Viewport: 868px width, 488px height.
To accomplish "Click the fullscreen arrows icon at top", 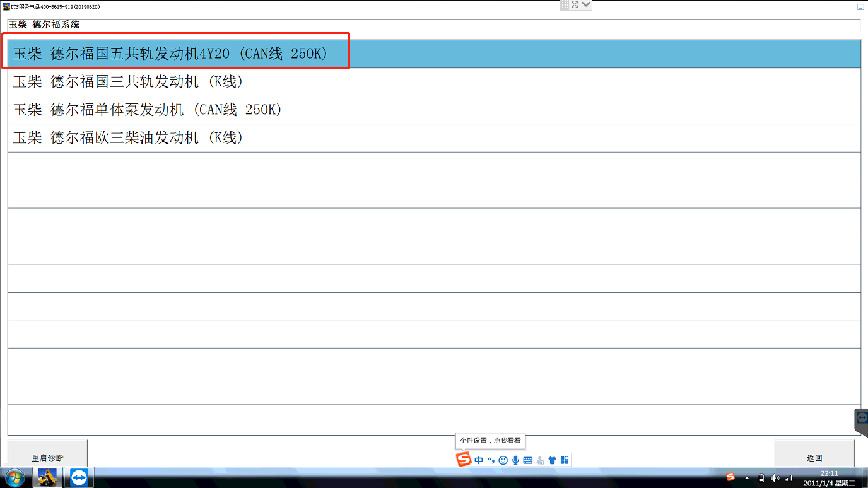I will (575, 4).
